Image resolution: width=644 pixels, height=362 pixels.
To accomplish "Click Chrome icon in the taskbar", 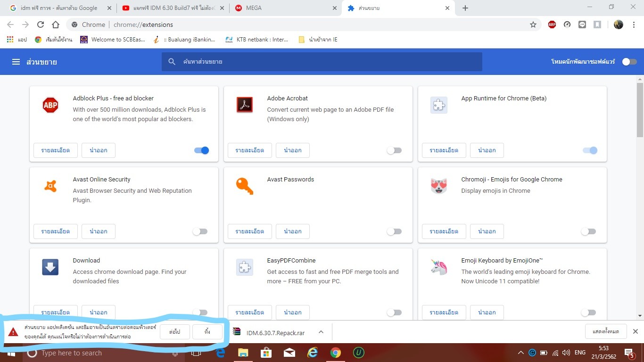I will (335, 353).
